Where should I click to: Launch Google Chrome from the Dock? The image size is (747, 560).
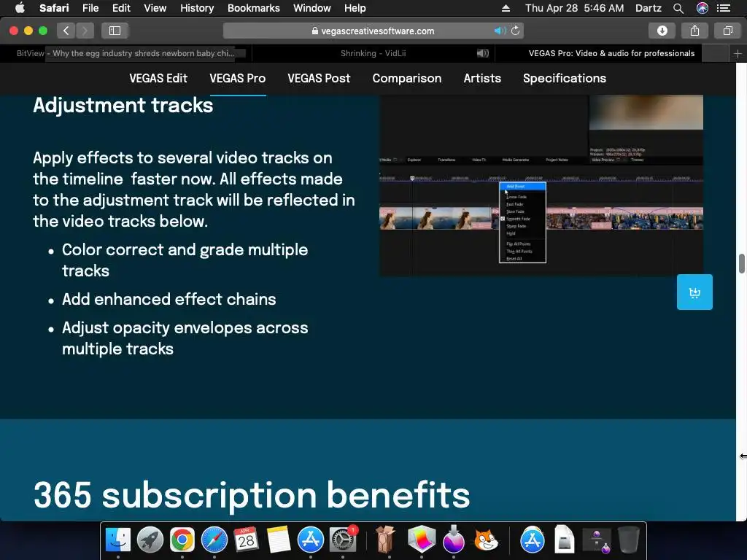(182, 540)
